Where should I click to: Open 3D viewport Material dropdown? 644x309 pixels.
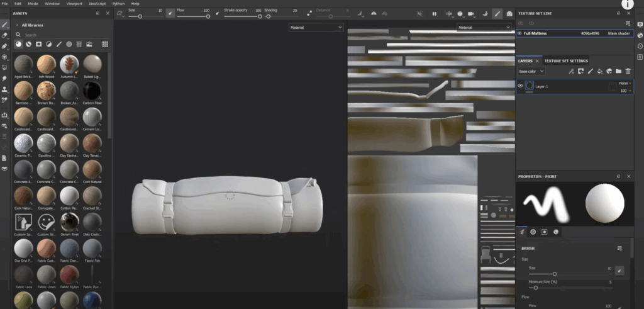coord(316,28)
